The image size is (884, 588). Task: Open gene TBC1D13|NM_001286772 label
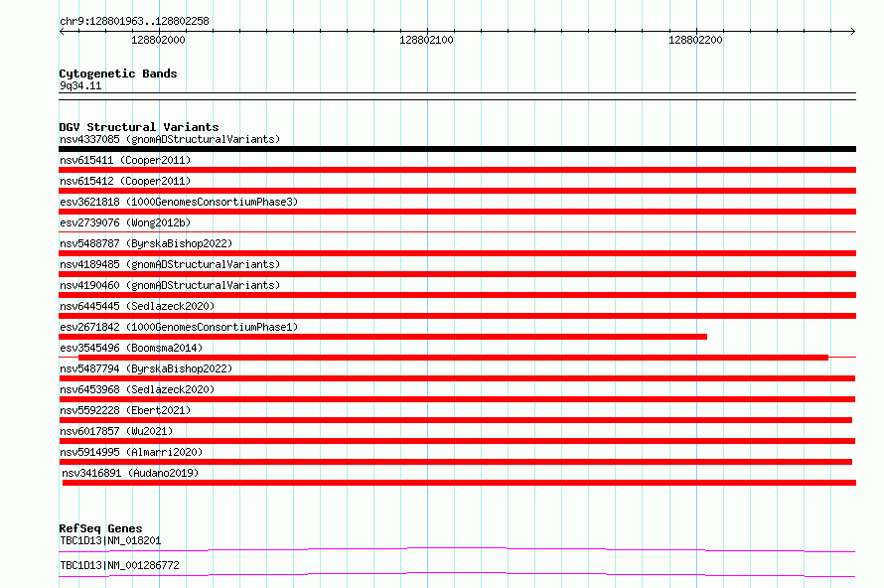(x=119, y=565)
